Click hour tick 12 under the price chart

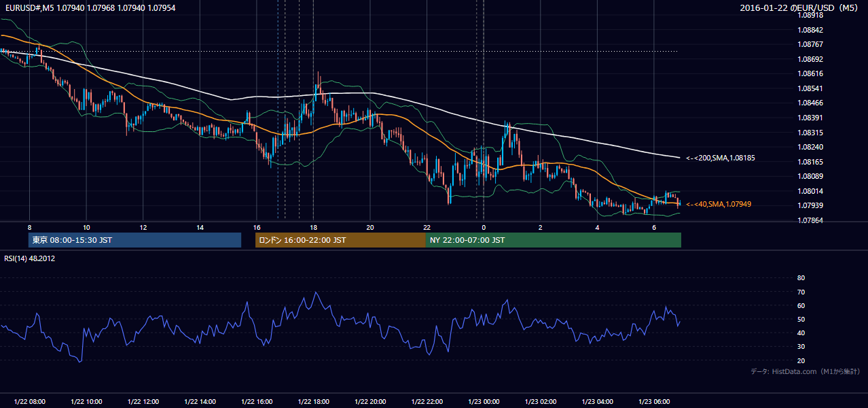point(143,227)
